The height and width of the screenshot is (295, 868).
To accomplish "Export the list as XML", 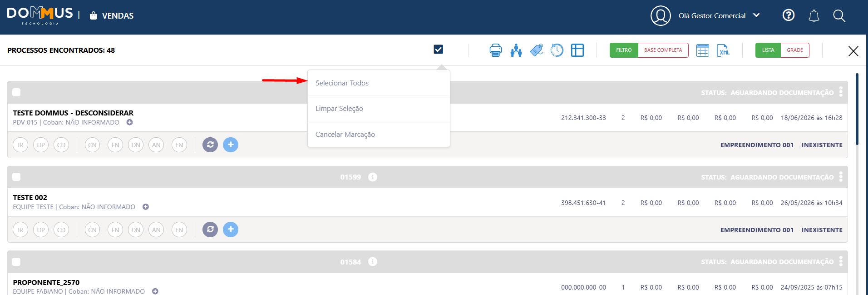I will pyautogui.click(x=723, y=50).
